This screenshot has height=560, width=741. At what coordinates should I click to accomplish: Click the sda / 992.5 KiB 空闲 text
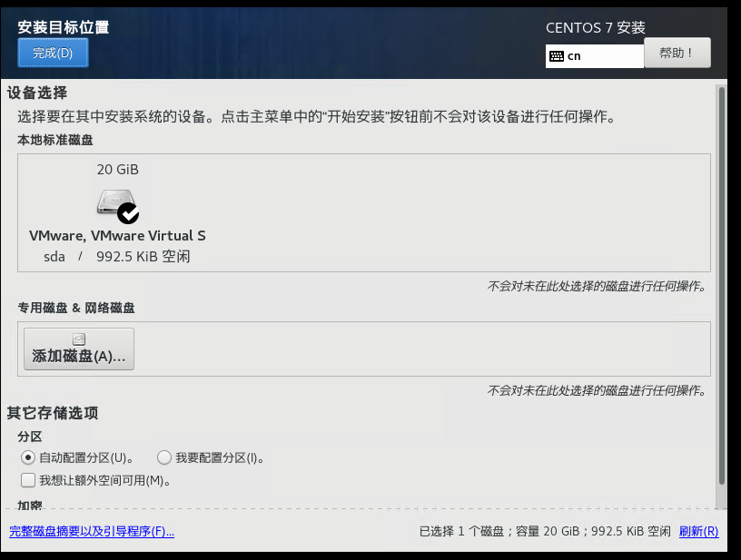[117, 257]
